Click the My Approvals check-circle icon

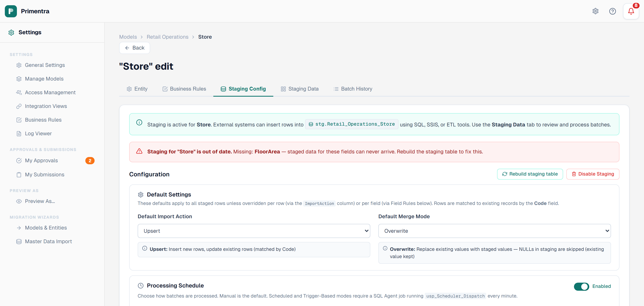(x=19, y=161)
